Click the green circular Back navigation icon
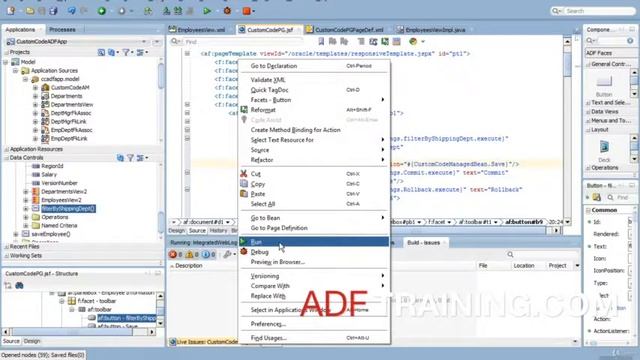Viewport: 640px width, 360px height. pyautogui.click(x=102, y=11)
